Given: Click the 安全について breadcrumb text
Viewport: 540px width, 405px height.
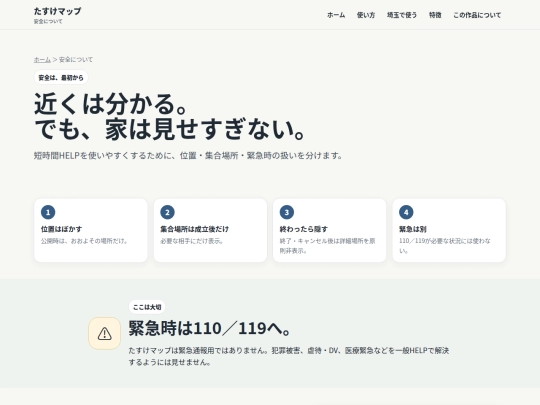Looking at the screenshot, I should [x=76, y=60].
